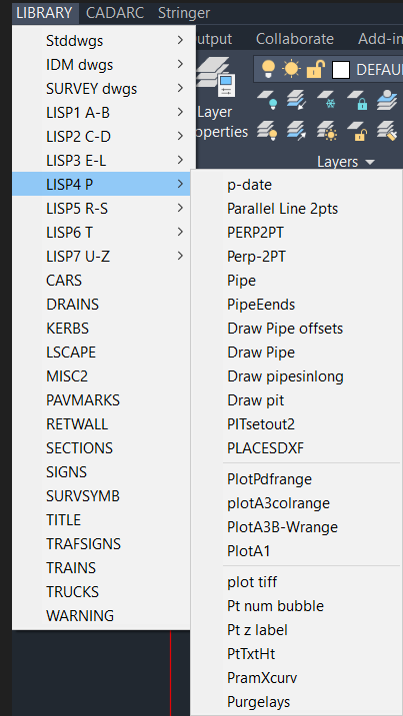The image size is (403, 716).
Task: Toggle the layer on/off lightbulb in layer dropdown
Action: point(268,69)
